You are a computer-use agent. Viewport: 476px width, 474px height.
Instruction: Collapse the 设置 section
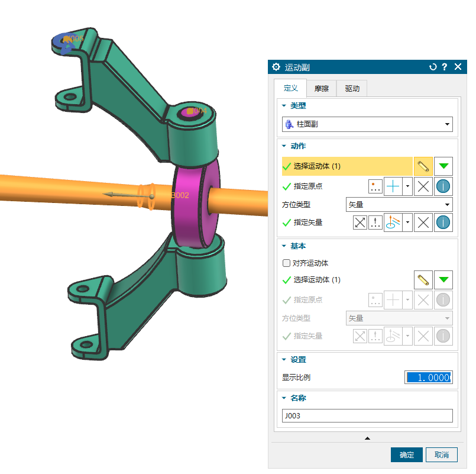point(284,359)
